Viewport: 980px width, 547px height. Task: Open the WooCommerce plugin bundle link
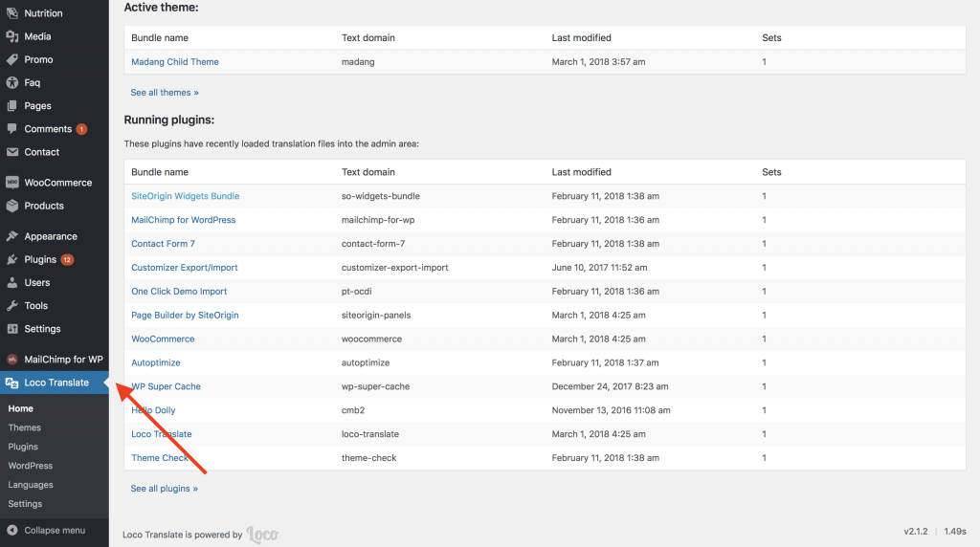[x=163, y=339]
